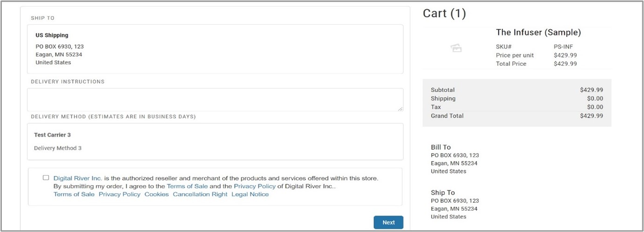This screenshot has height=232, width=644.
Task: Open the Cancellation Right link
Action: tap(200, 194)
